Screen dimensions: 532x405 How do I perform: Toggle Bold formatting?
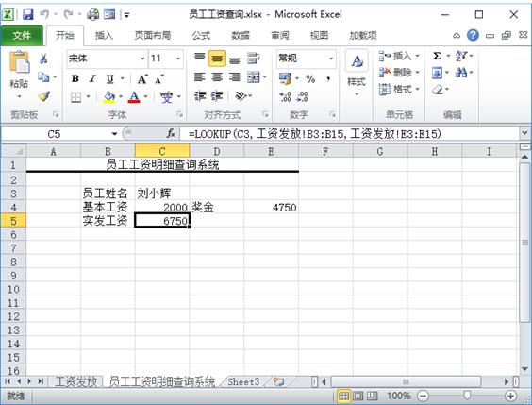[x=75, y=78]
